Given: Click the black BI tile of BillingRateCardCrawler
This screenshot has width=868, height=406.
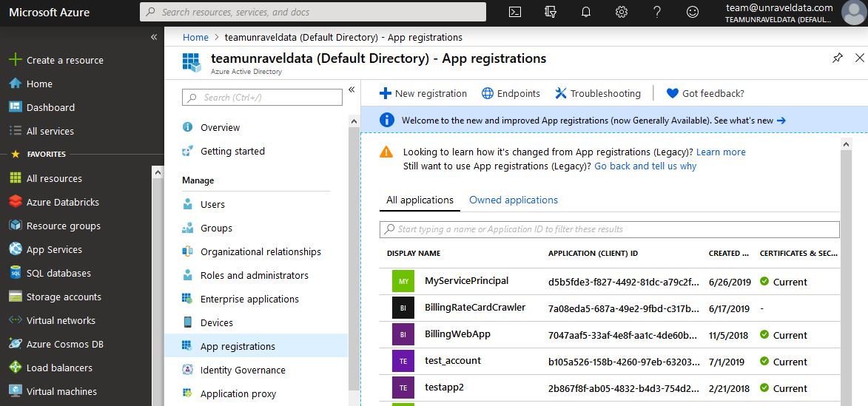Looking at the screenshot, I should [403, 308].
